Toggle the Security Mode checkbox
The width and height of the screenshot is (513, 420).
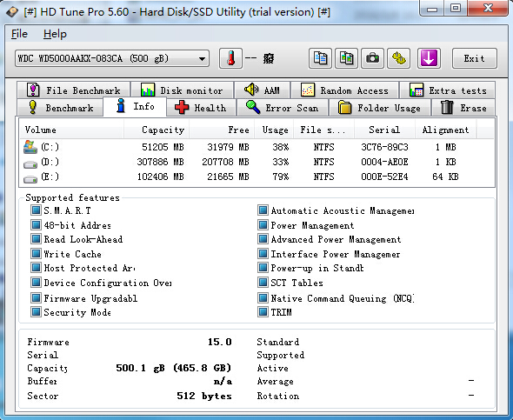tap(36, 311)
